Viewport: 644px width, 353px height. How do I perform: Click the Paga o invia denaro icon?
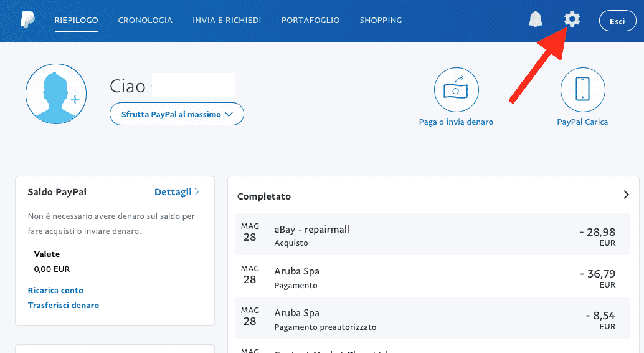tap(457, 90)
